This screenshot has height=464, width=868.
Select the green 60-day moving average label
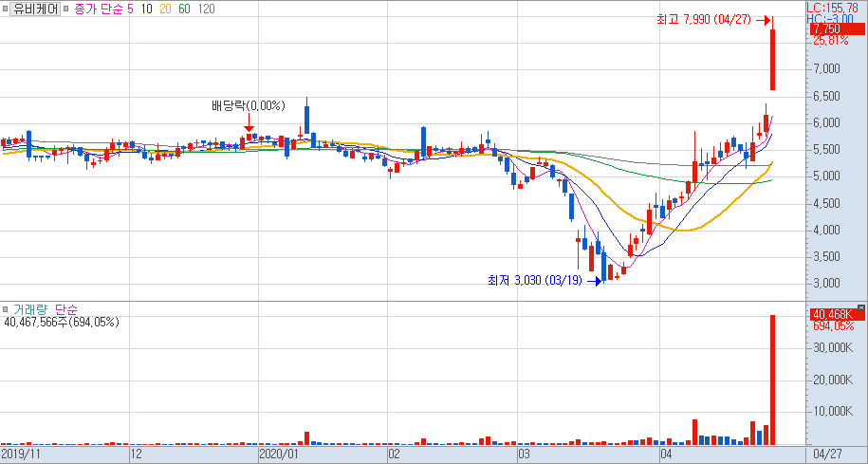(x=184, y=9)
